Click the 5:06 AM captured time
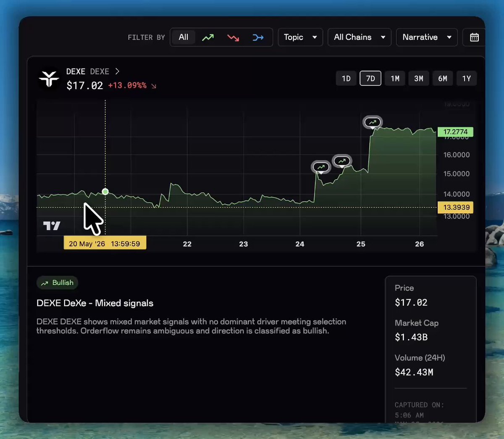 point(409,415)
